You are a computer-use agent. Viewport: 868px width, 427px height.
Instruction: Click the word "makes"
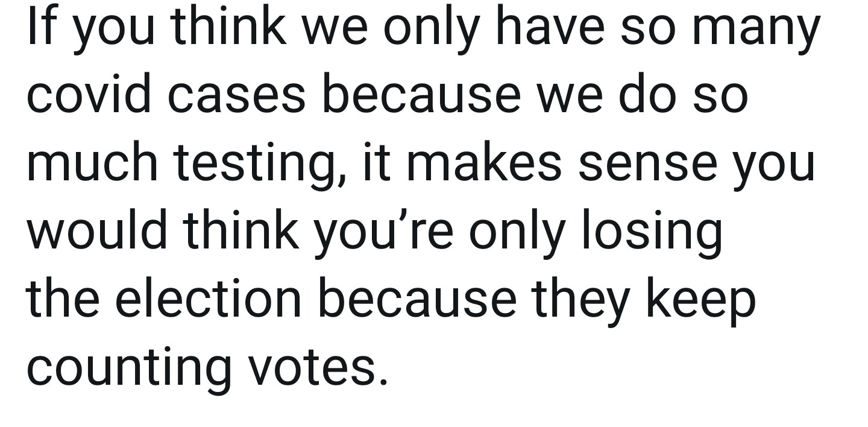487,164
